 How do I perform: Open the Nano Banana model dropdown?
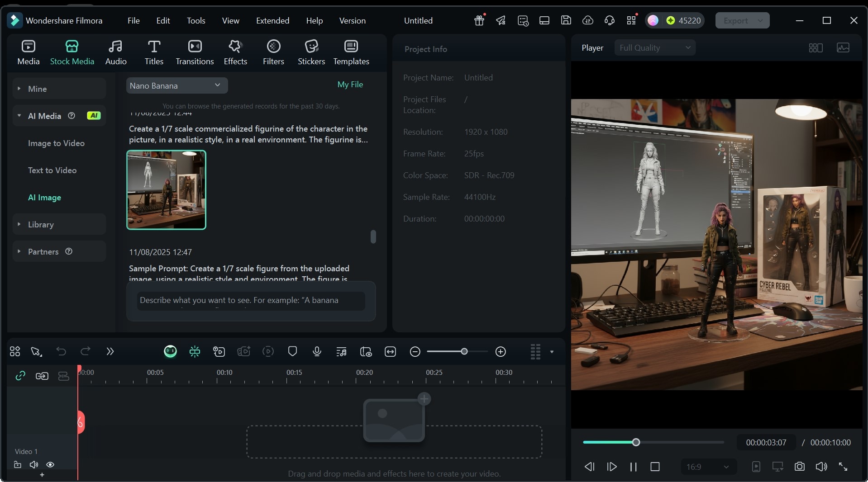pos(176,85)
